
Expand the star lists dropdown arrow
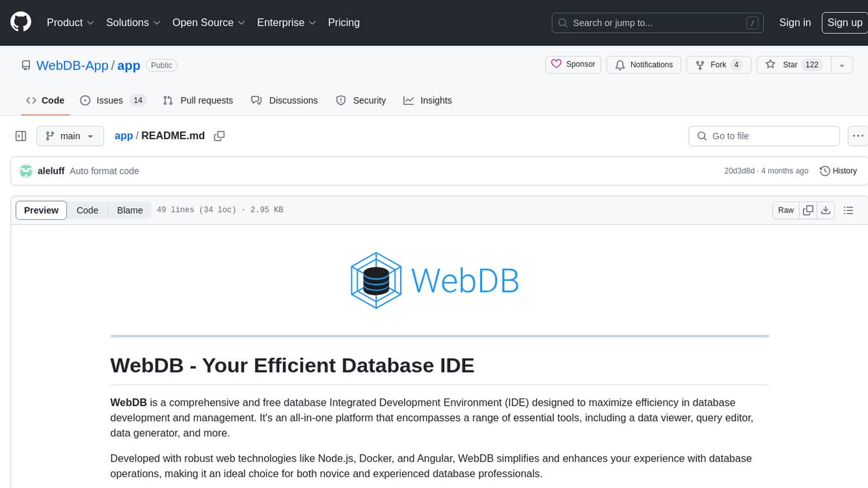(842, 65)
